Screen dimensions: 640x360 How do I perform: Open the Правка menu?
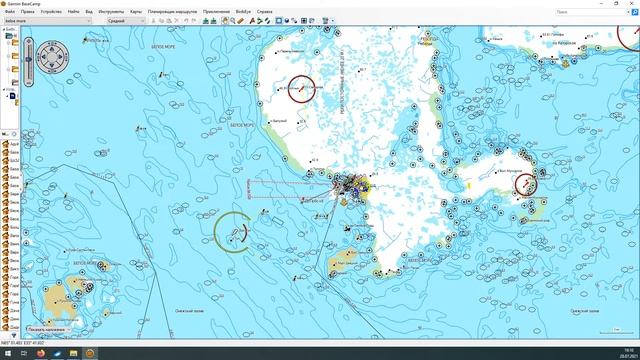(27, 12)
